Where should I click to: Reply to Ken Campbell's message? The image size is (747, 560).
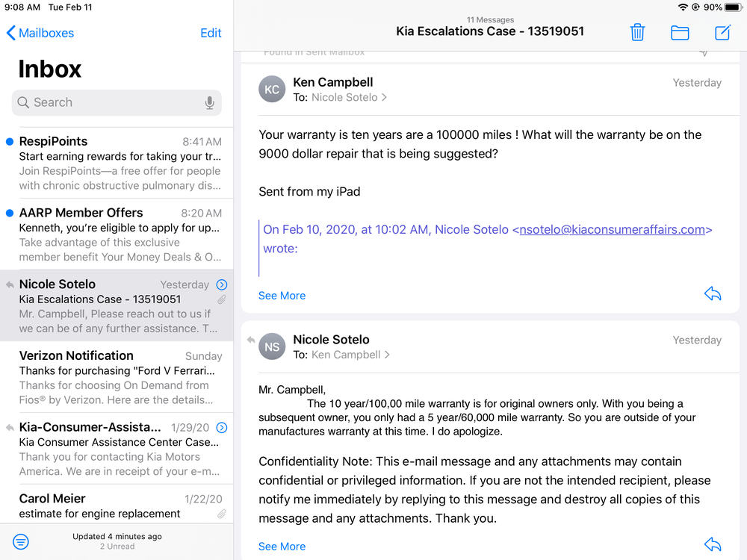(x=713, y=294)
